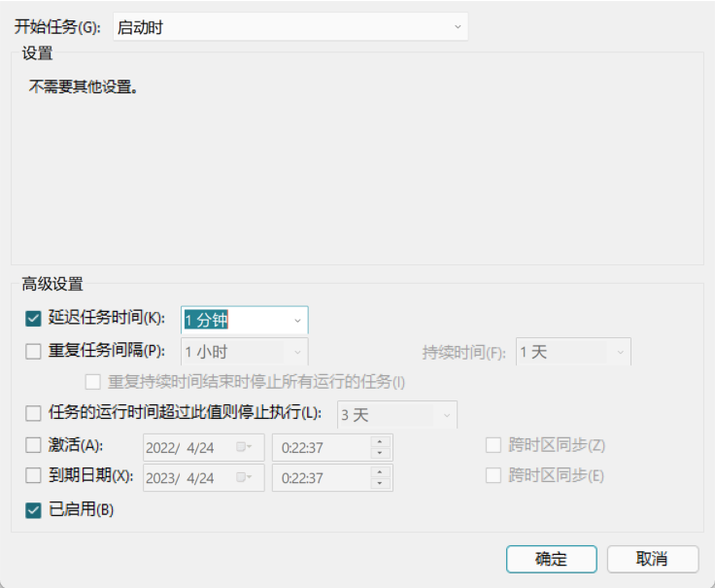The height and width of the screenshot is (588, 715).
Task: Decrease activation time with down spinner
Action: tap(380, 453)
